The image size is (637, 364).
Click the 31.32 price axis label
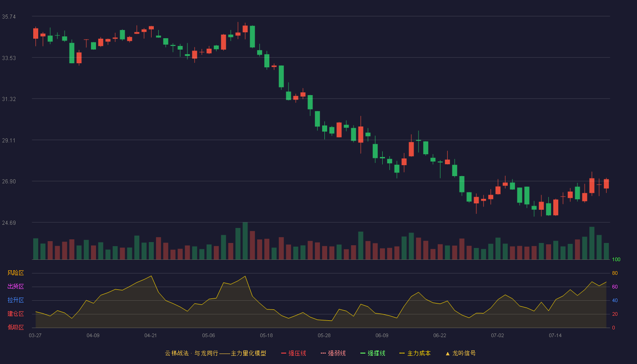[x=9, y=99]
